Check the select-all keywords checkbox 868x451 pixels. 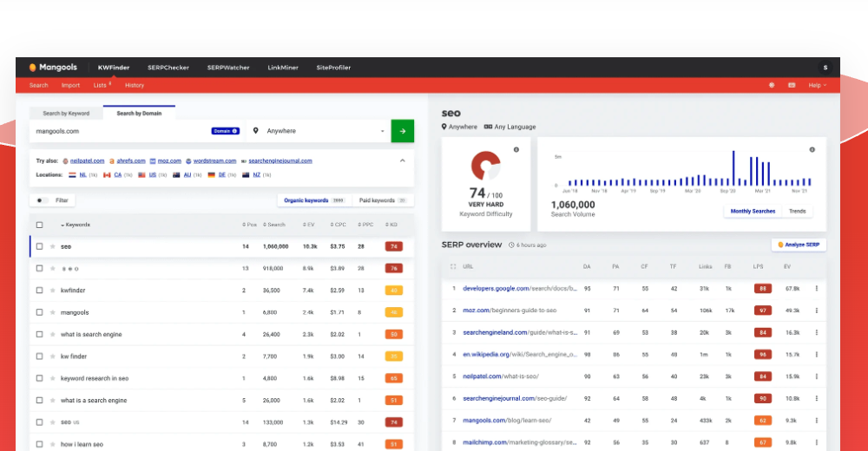tap(39, 225)
